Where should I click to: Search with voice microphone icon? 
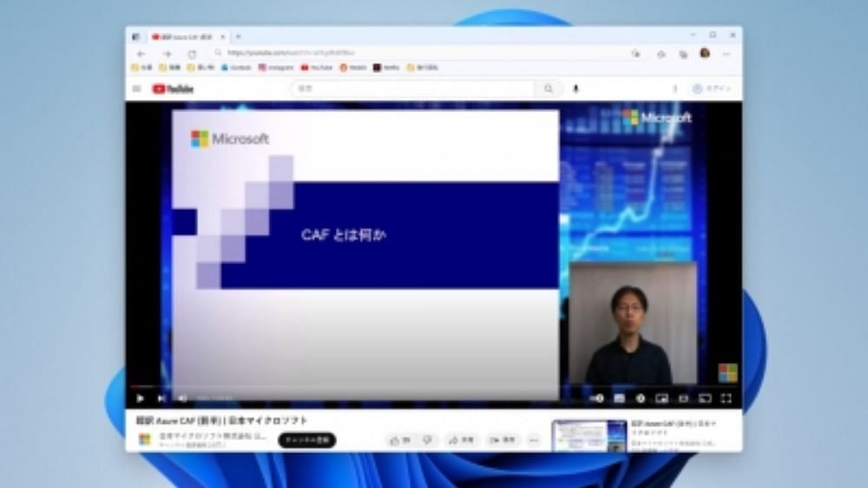pos(575,89)
